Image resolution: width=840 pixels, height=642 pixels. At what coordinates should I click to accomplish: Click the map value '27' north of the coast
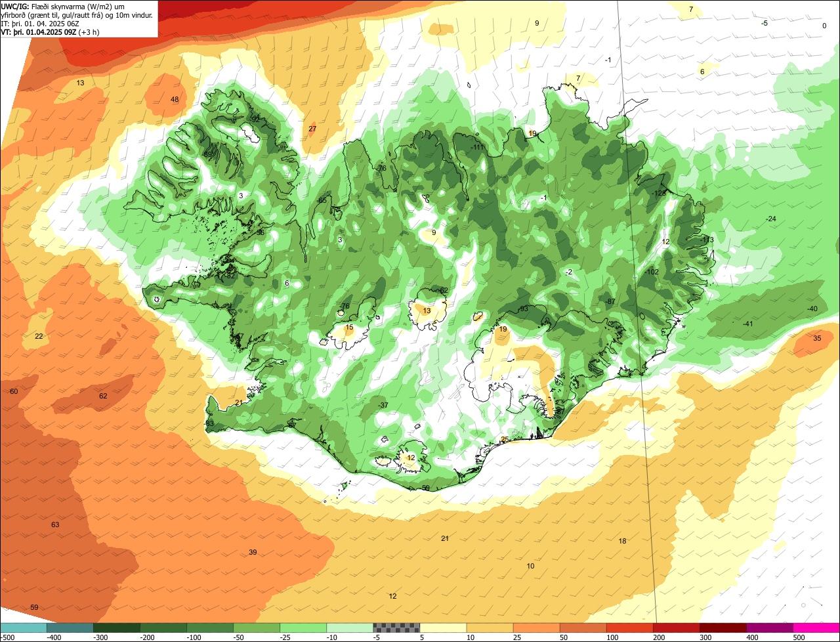click(x=312, y=129)
